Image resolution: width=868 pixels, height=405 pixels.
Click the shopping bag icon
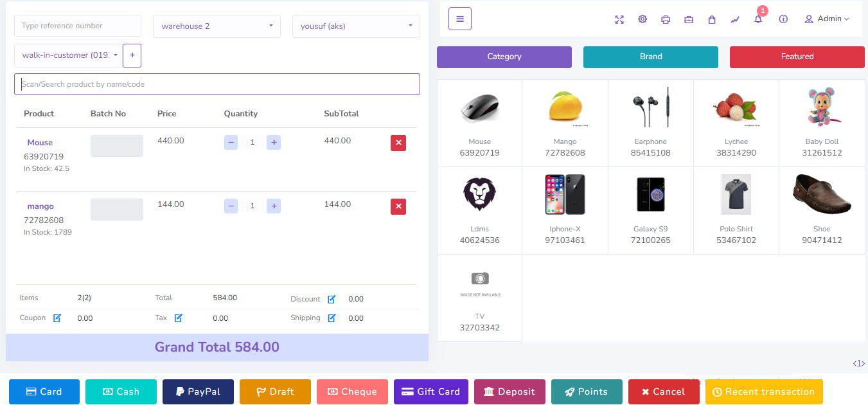(712, 19)
